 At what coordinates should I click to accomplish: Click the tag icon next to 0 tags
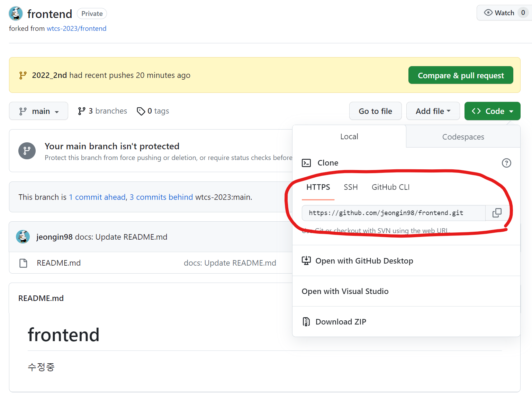coord(141,111)
